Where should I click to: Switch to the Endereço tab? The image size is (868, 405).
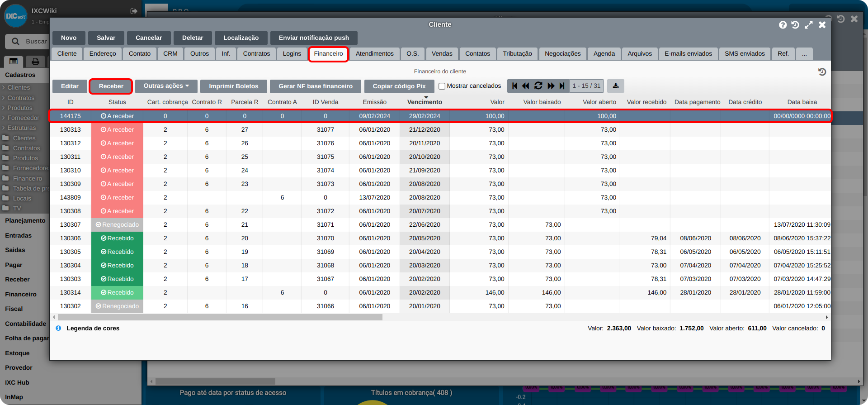coord(103,54)
